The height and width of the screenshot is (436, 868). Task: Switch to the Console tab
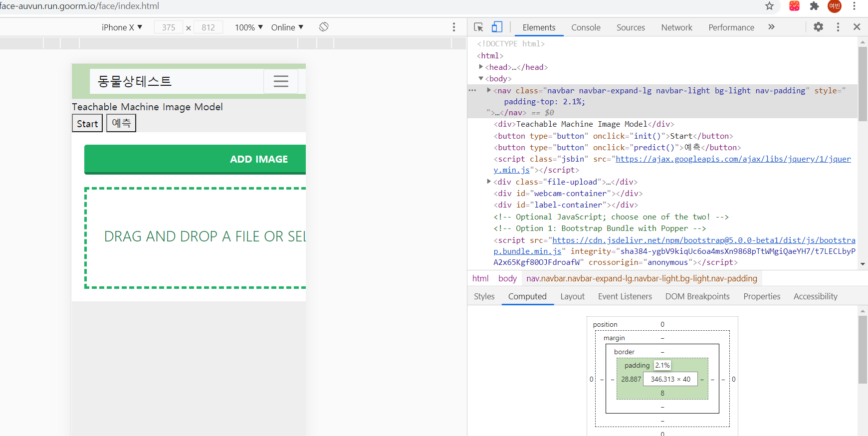point(586,27)
